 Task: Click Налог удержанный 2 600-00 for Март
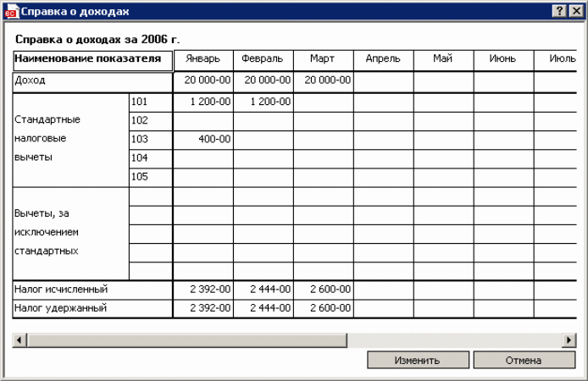click(x=324, y=309)
